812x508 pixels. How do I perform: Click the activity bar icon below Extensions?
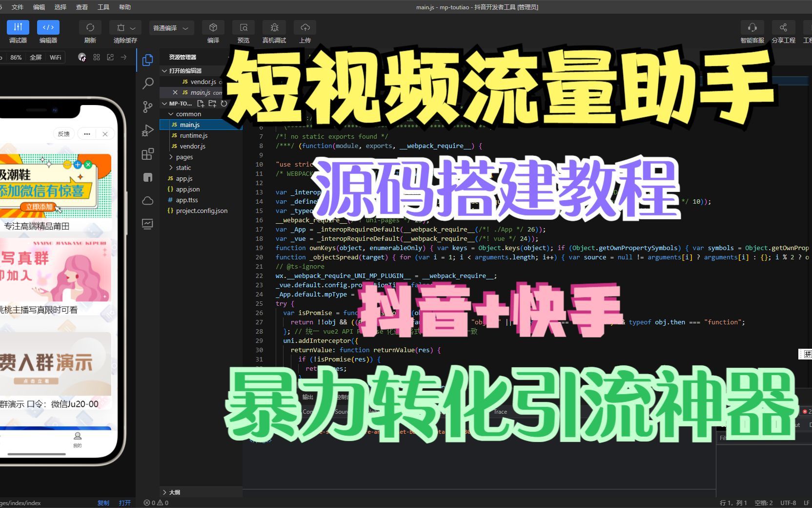tap(147, 177)
